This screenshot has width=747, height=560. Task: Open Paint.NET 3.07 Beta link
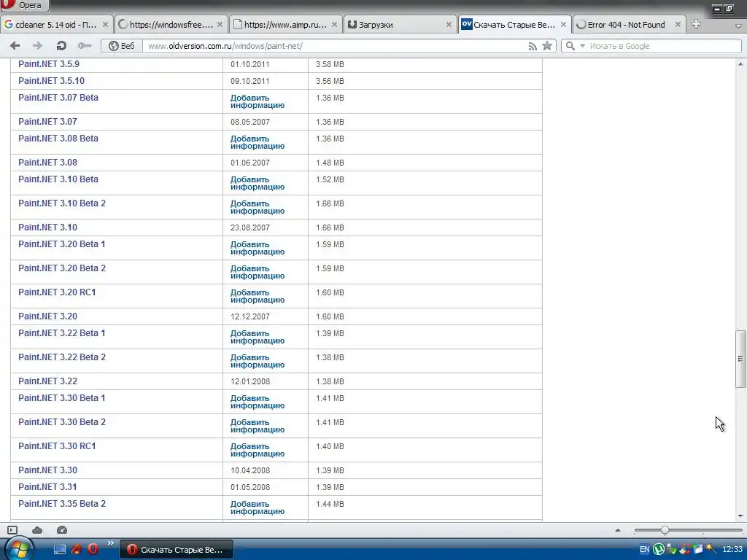(x=58, y=97)
